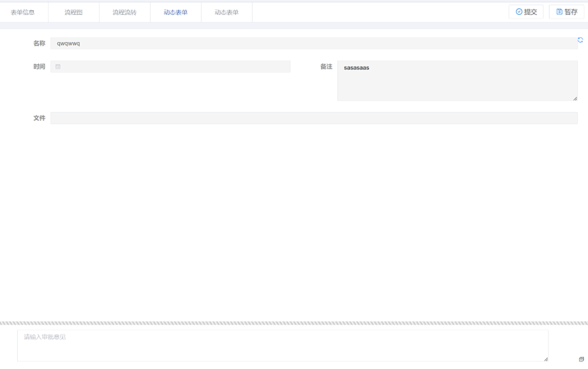
Task: Click the blue refresh icon beside 名称 field
Action: 580,40
